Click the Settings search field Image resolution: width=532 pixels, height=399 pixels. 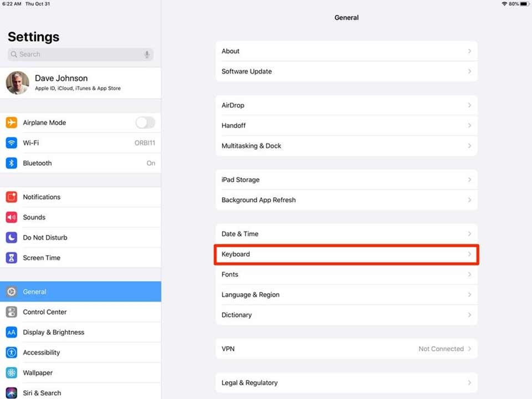pos(80,54)
